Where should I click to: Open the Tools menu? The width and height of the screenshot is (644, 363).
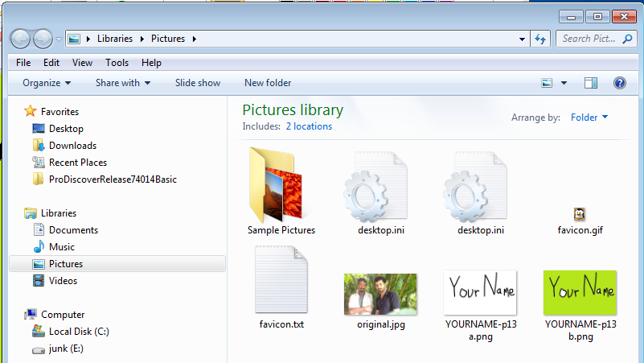pyautogui.click(x=117, y=63)
